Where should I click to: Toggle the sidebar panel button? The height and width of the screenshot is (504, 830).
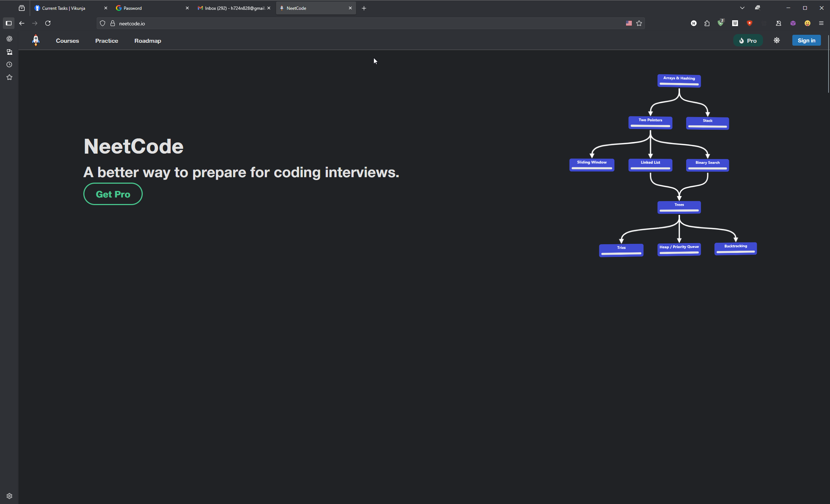(x=9, y=23)
